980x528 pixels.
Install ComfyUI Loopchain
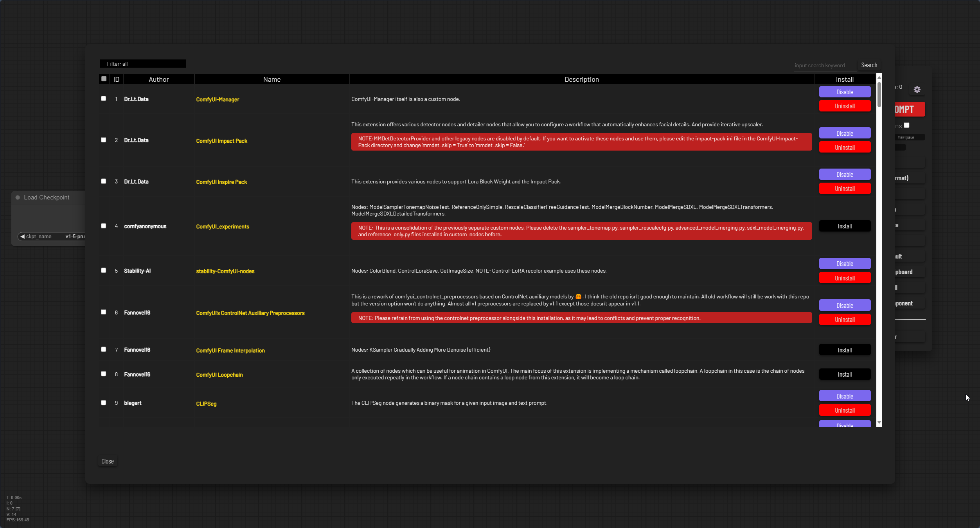(845, 374)
